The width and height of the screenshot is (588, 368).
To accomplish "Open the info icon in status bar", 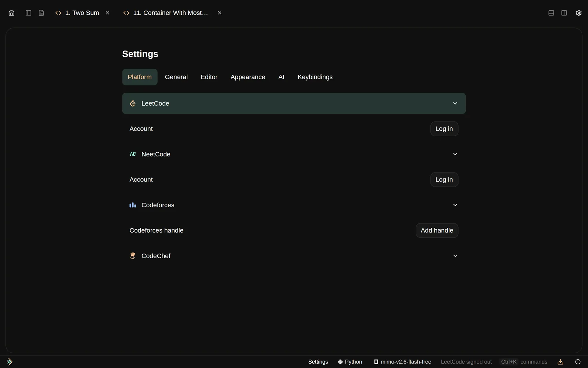I will (x=578, y=362).
